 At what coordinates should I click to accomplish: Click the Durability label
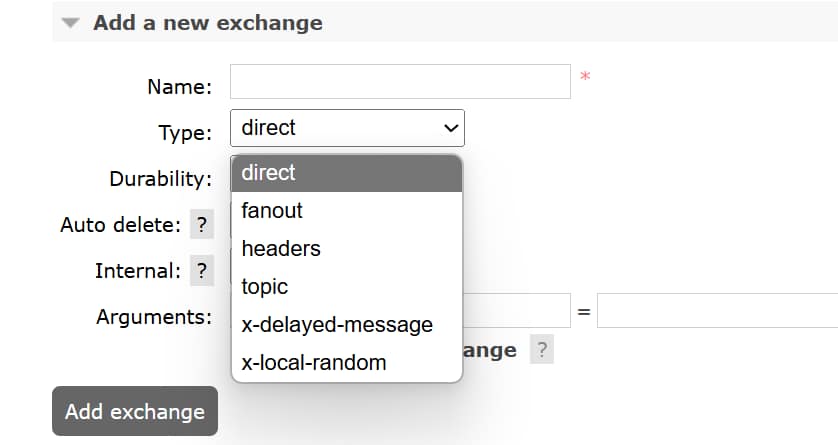point(160,180)
